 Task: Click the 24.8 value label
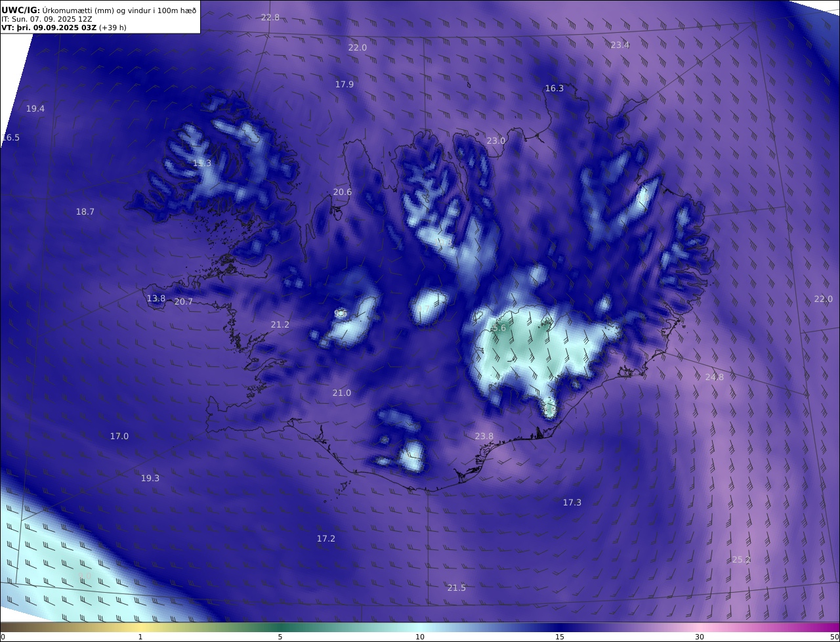pyautogui.click(x=715, y=377)
